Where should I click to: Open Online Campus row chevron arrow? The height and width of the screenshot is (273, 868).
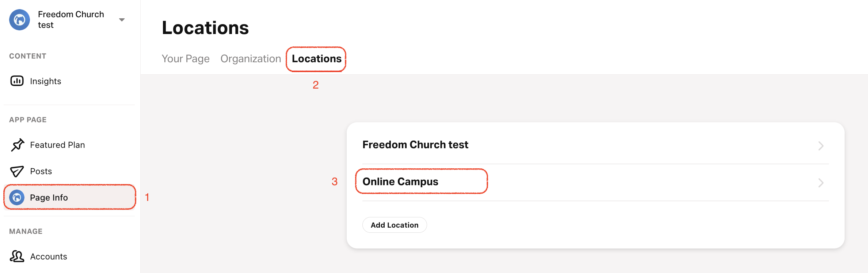[821, 183]
